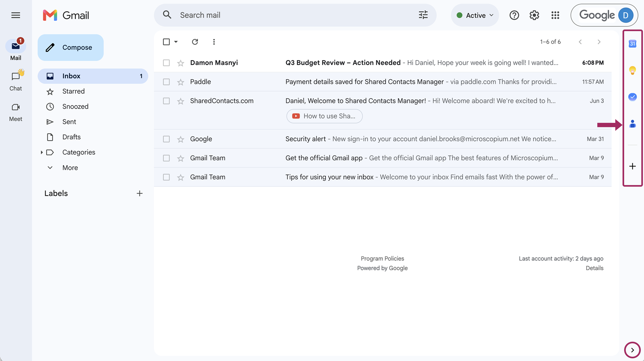Image resolution: width=644 pixels, height=361 pixels.
Task: Open Get the official Gmail app email
Action: pos(383,158)
